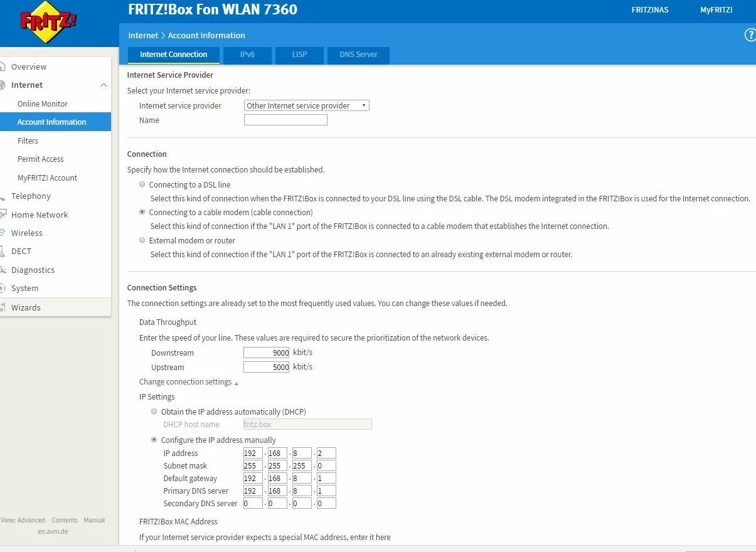
Task: Click first octet of Default gateway
Action: tap(253, 478)
